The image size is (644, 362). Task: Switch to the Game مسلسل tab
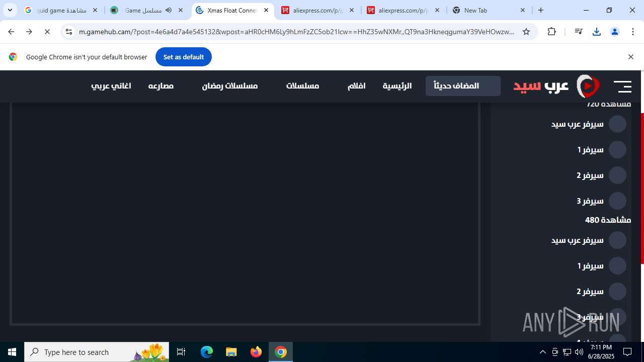point(146,10)
